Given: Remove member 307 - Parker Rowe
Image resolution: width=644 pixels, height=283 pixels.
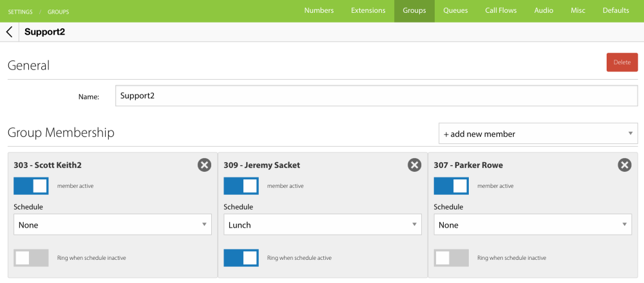Looking at the screenshot, I should (x=625, y=165).
